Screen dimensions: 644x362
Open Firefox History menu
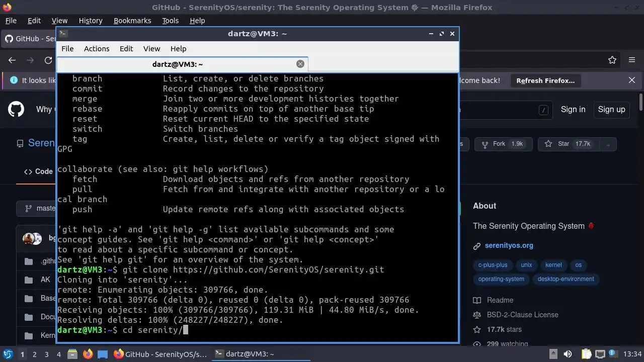point(91,21)
